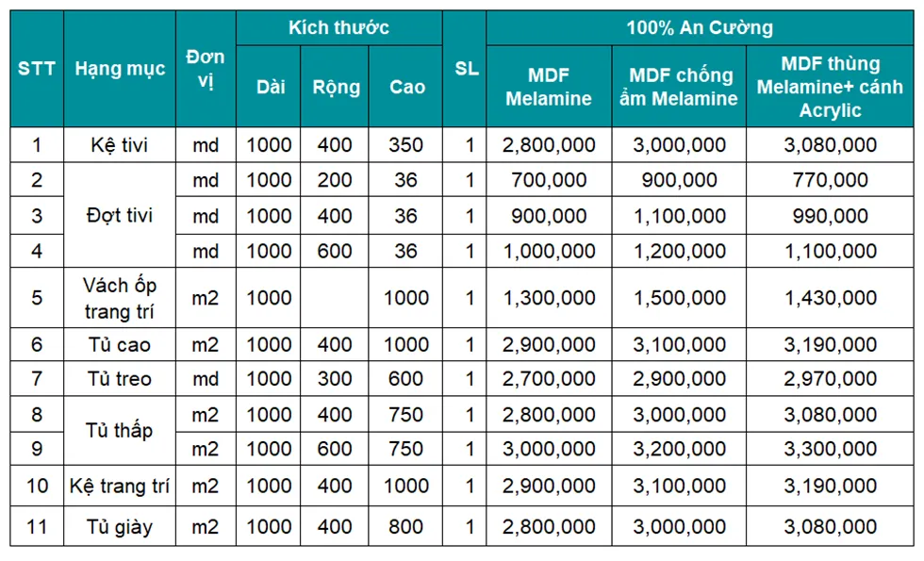
Task: Select the Kích thước merged header
Action: click(x=338, y=27)
